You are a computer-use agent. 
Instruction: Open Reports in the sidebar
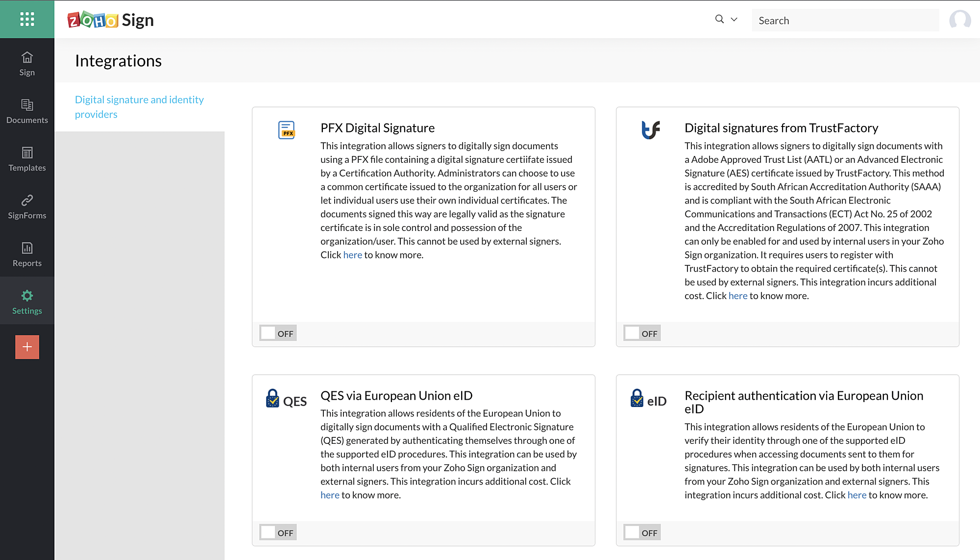tap(27, 254)
